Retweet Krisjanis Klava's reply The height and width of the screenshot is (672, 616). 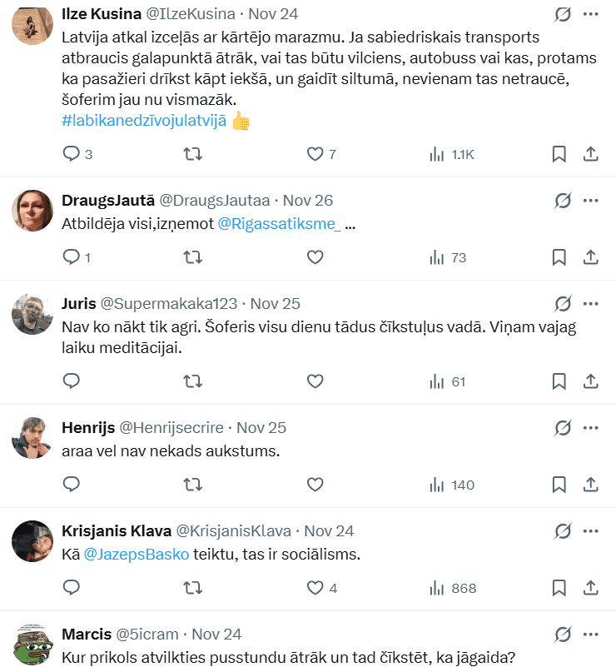point(192,588)
